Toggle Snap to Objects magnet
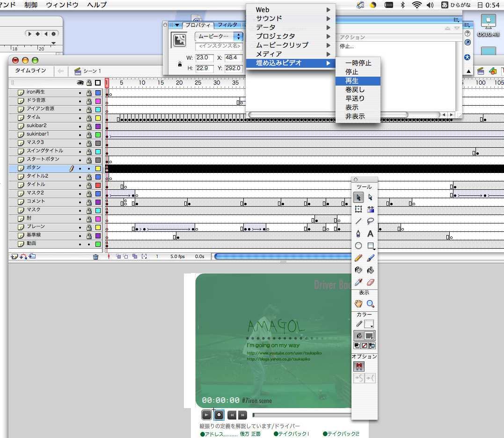504x438 pixels. pos(359,366)
